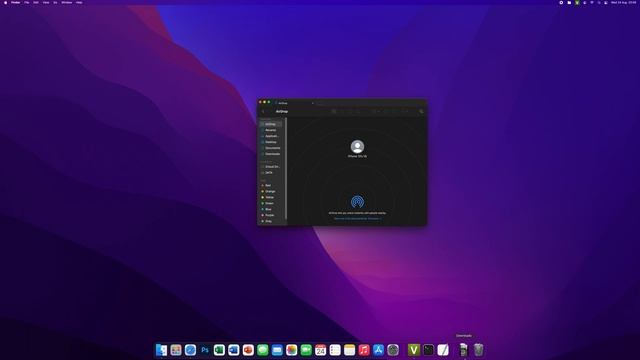The image size is (640, 360).
Task: Open App Store from the Dock
Action: pos(379,350)
